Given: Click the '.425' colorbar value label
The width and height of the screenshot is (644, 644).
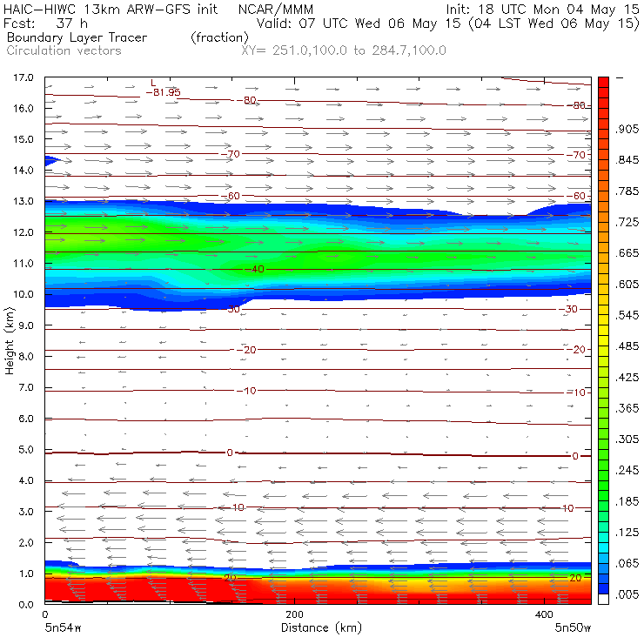Looking at the screenshot, I should pos(627,377).
